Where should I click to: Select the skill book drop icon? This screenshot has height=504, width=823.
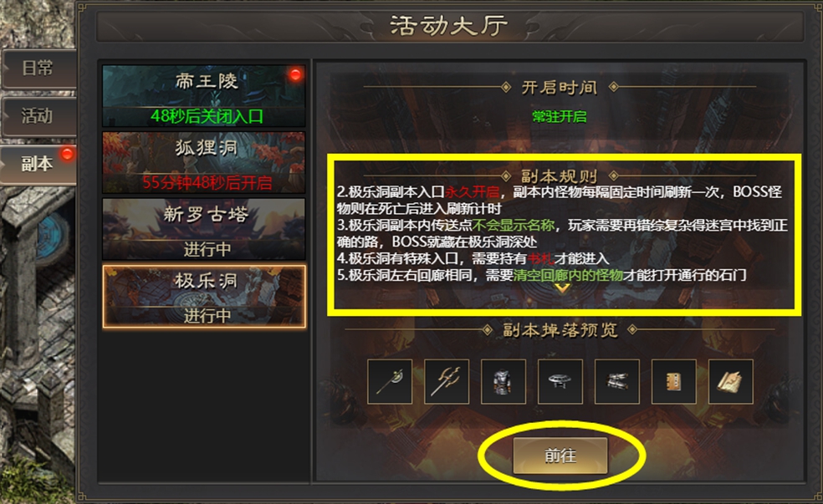click(673, 381)
